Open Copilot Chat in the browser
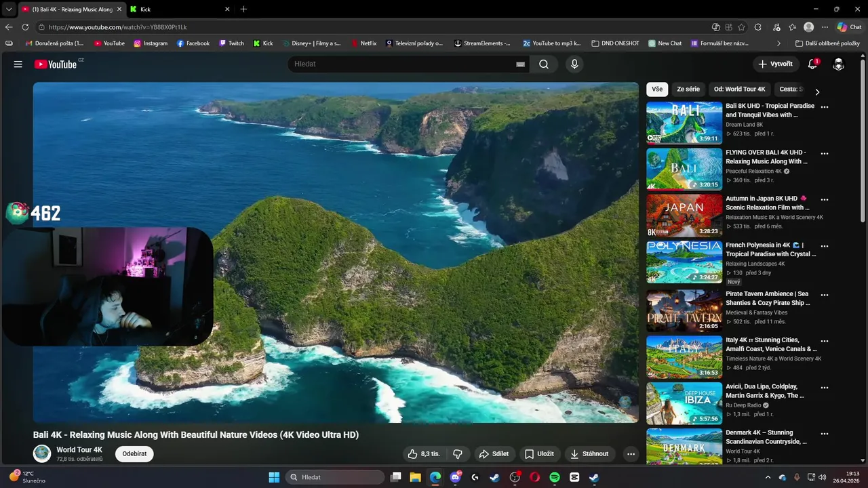This screenshot has width=868, height=488. click(850, 27)
